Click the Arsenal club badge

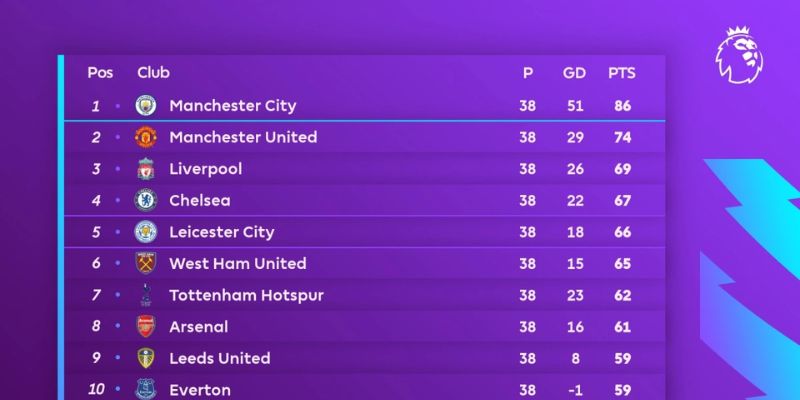click(146, 326)
